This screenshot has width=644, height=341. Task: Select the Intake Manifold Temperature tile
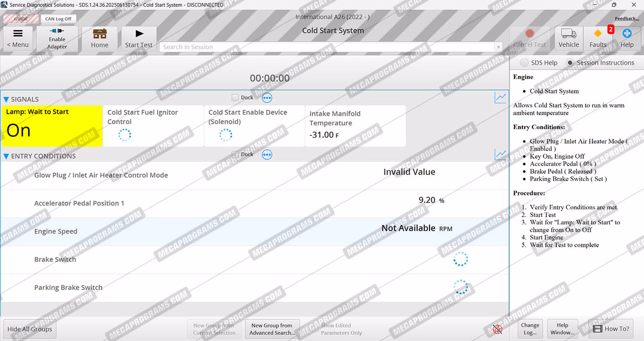pyautogui.click(x=355, y=126)
